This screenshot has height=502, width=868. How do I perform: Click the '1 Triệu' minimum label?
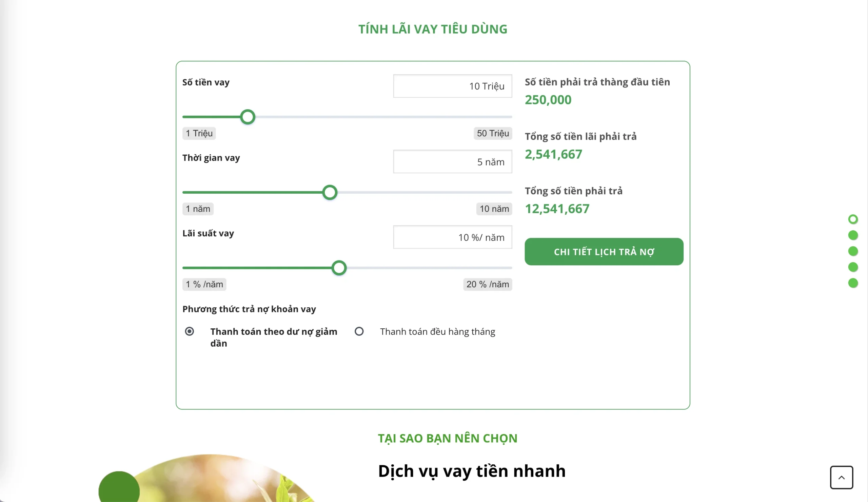click(x=199, y=133)
